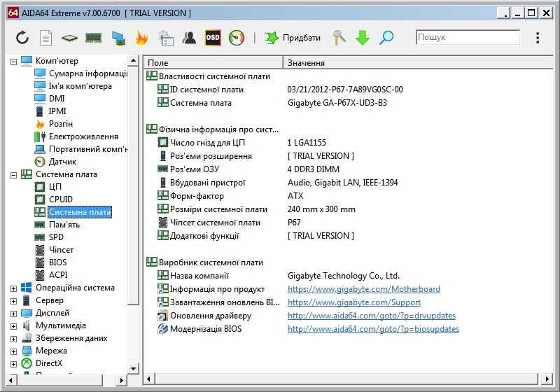Click DirectX Xbox logo icon

(x=27, y=363)
